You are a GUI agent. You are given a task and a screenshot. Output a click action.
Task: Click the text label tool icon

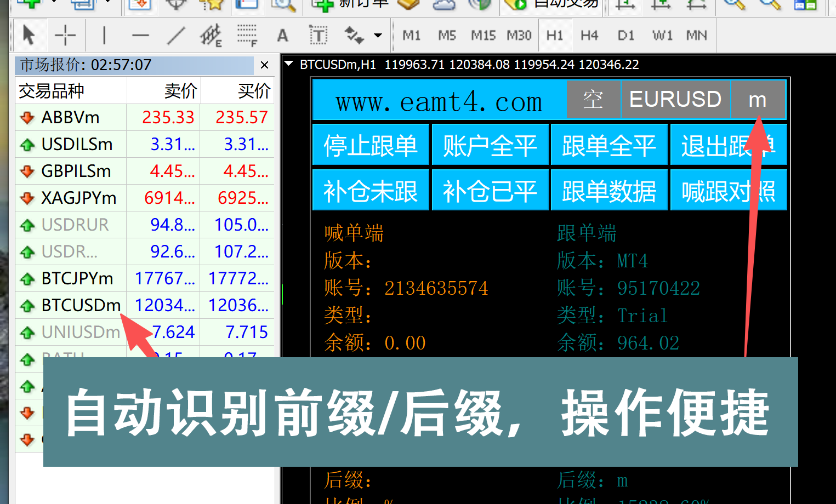318,36
